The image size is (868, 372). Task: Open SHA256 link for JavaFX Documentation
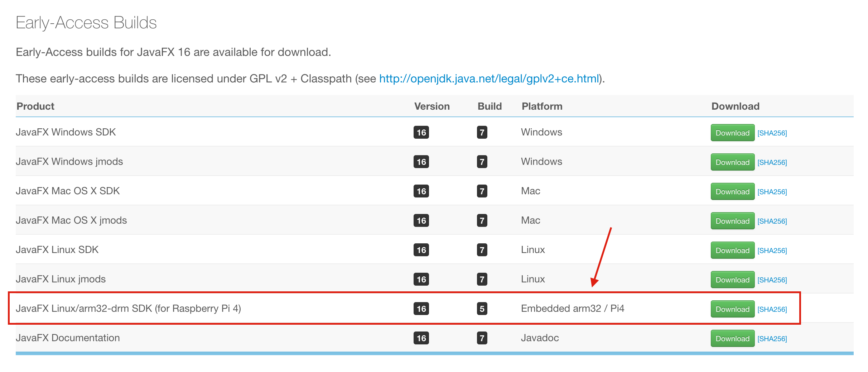point(772,339)
